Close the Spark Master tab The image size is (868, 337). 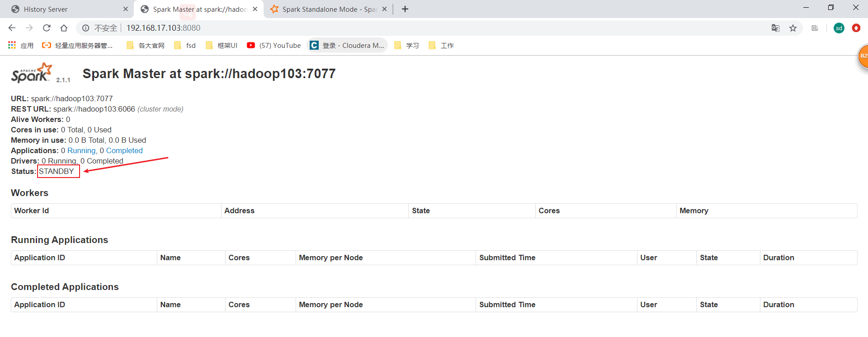click(x=255, y=9)
